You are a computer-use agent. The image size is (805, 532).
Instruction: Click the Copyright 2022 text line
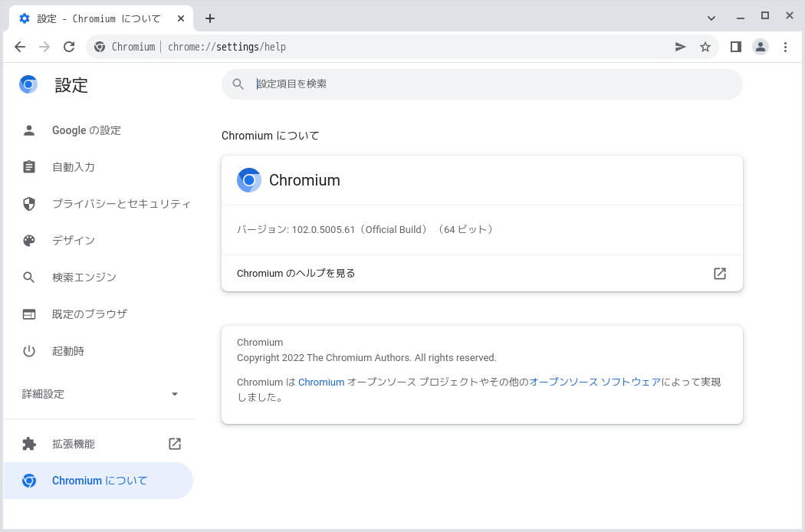(366, 358)
